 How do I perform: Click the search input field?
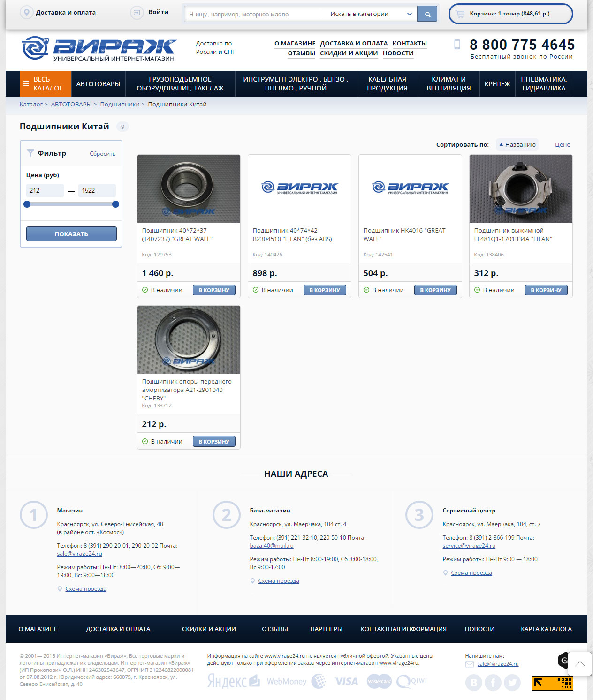pos(253,14)
